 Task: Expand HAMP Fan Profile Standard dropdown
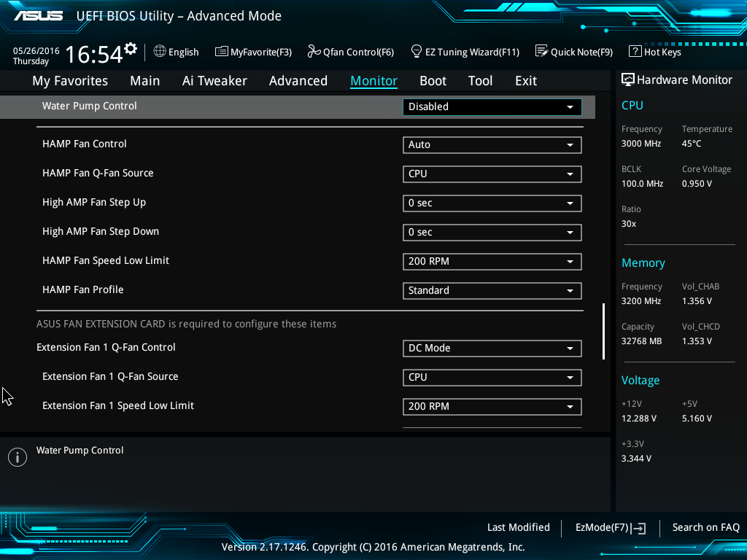pyautogui.click(x=492, y=290)
